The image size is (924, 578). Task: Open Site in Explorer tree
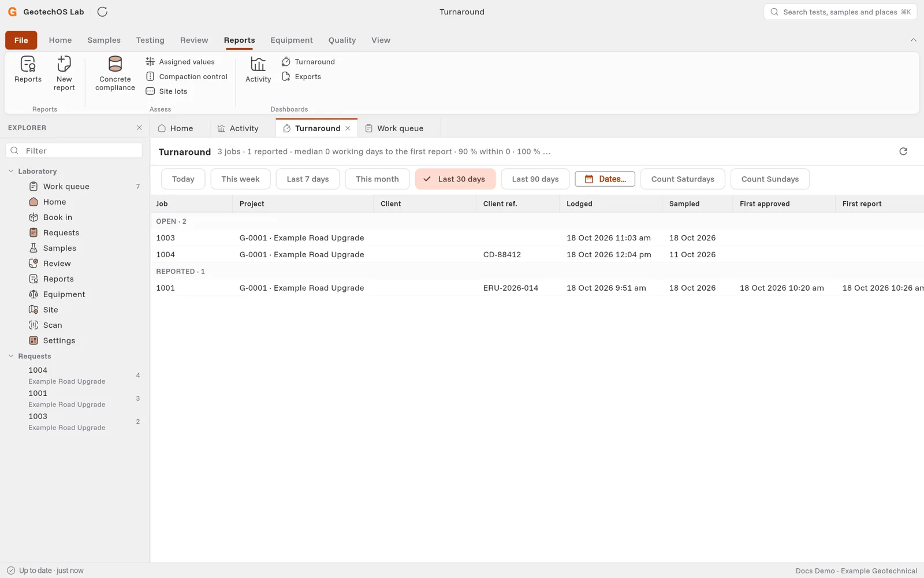point(74,310)
